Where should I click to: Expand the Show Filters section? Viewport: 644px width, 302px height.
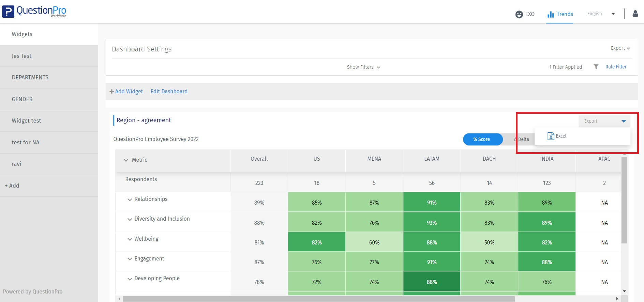pyautogui.click(x=363, y=67)
